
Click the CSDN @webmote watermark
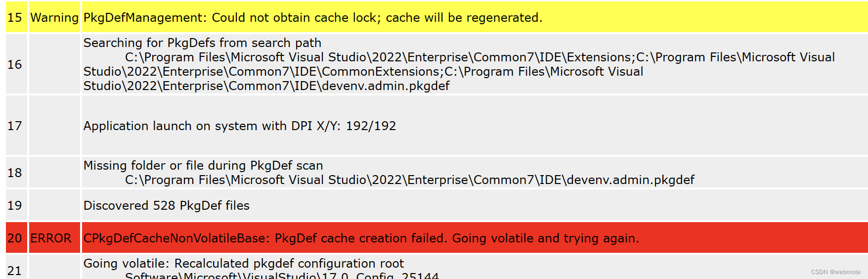coord(835,272)
